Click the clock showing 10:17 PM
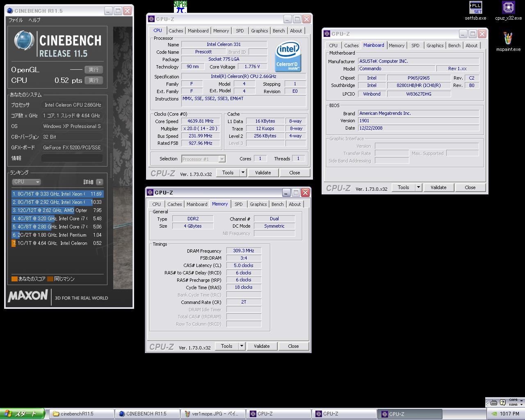525x420 pixels. 510,414
